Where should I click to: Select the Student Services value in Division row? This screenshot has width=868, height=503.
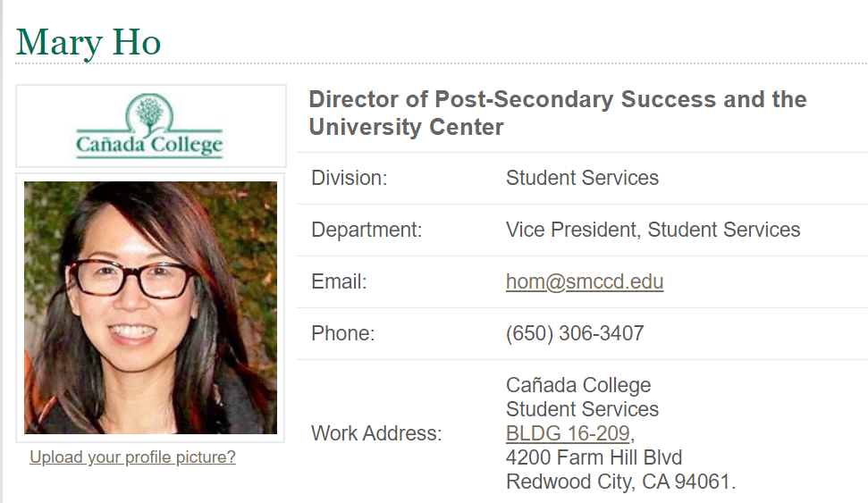point(582,179)
